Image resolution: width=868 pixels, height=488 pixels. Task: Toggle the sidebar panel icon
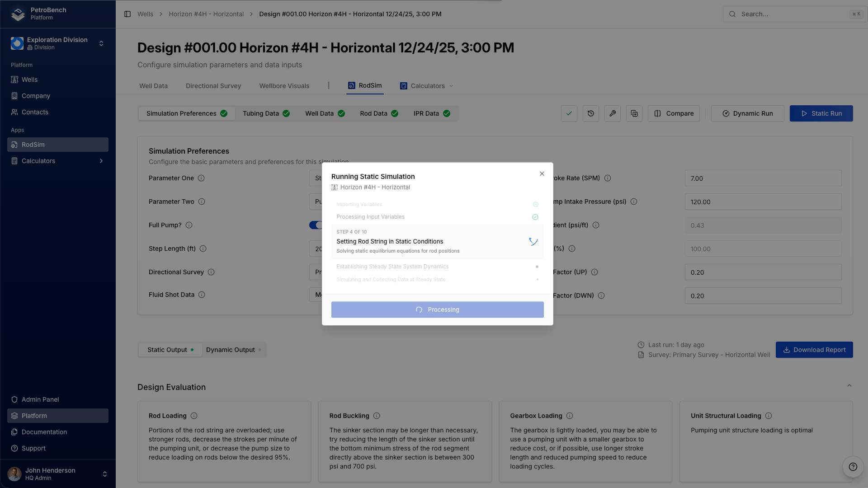pos(127,14)
